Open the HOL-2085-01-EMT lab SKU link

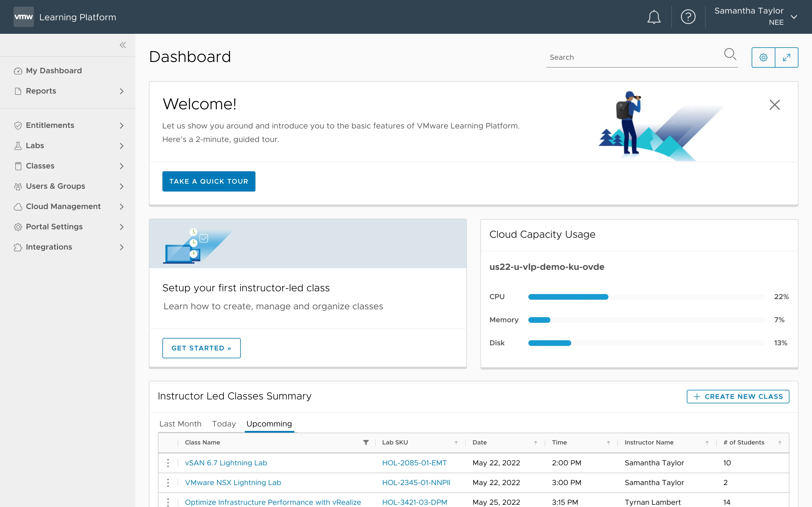click(x=414, y=463)
